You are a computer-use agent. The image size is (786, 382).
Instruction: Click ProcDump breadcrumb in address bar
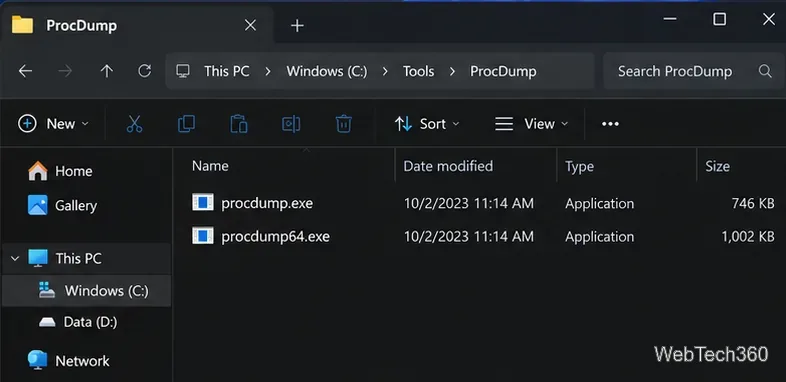(x=503, y=71)
